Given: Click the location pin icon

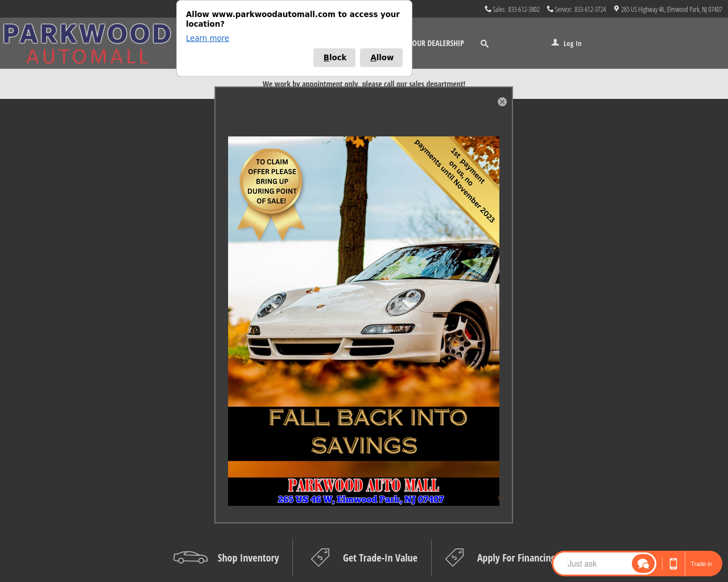Looking at the screenshot, I should click(x=617, y=9).
